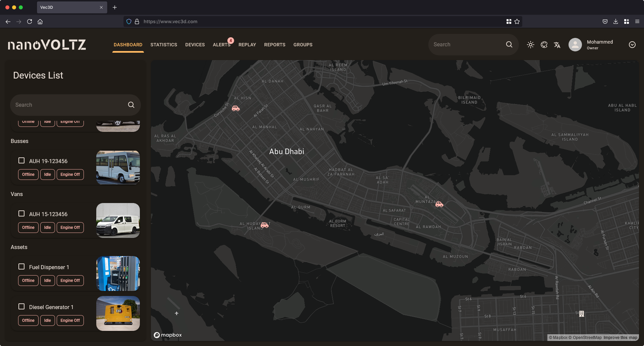Screen dimensions: 644x346
Task: Check the AUH 15-123456 van checkbox
Action: [x=21, y=213]
